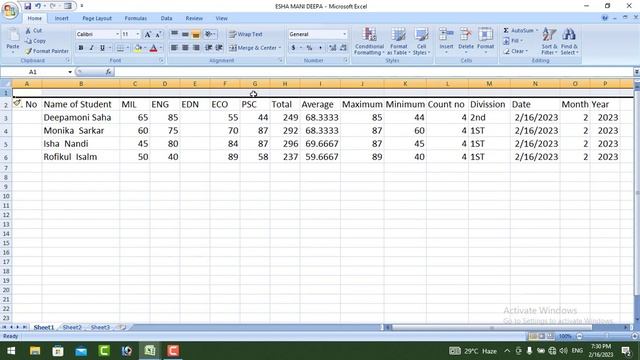Switch to the View tab
The image size is (640, 360).
(x=221, y=18)
